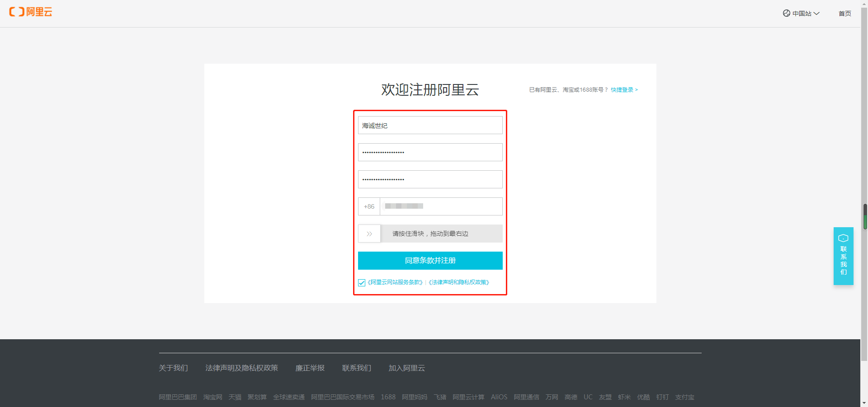Go to 首页 from the header

pos(844,14)
